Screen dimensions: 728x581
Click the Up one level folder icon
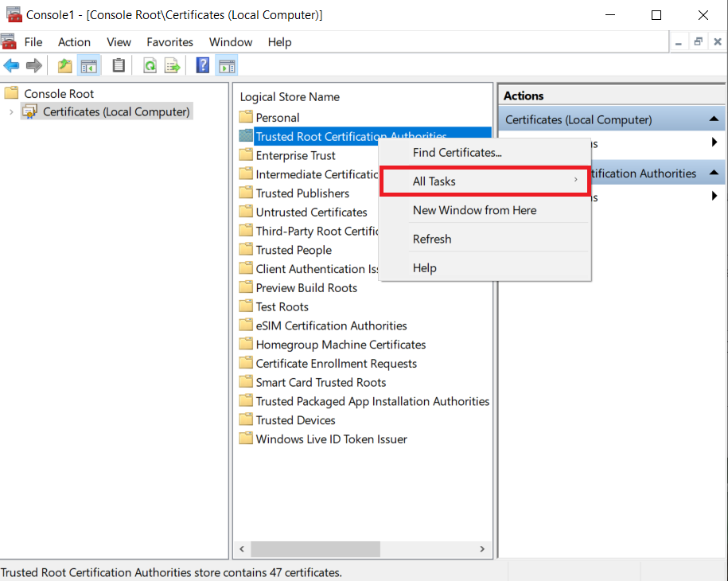(64, 65)
